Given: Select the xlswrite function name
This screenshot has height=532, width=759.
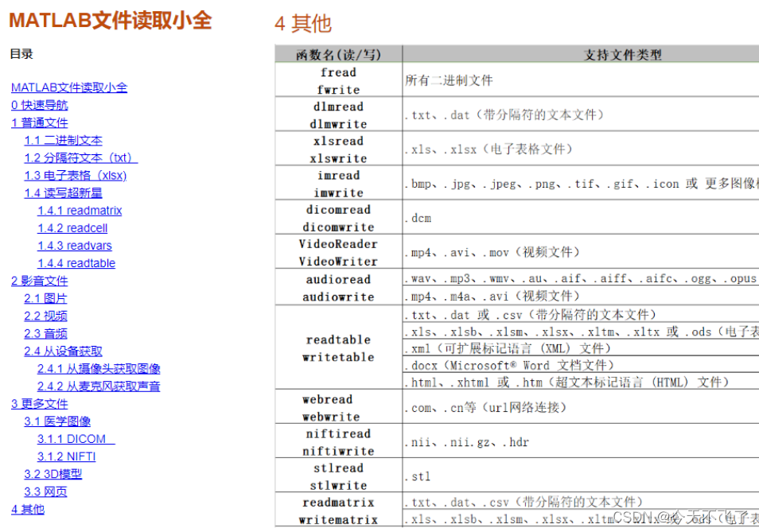Looking at the screenshot, I should click(x=338, y=158).
